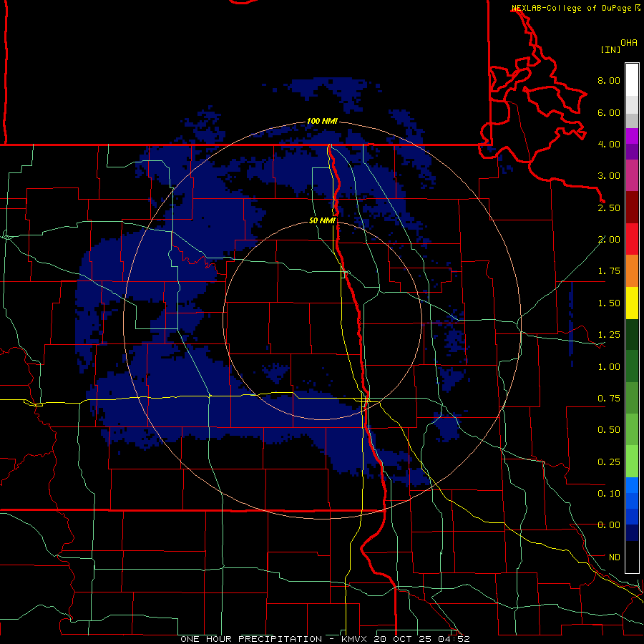Click the 0.00 legend value
The height and width of the screenshot is (644, 644).
point(609,525)
